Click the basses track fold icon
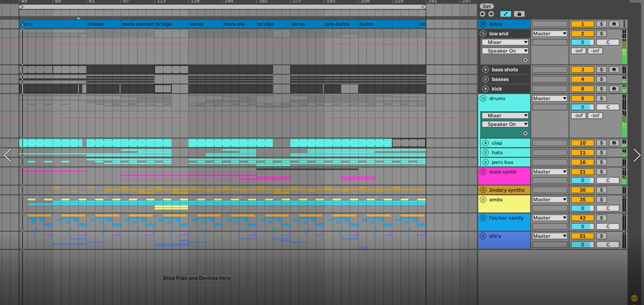644x305 pixels. 485,79
